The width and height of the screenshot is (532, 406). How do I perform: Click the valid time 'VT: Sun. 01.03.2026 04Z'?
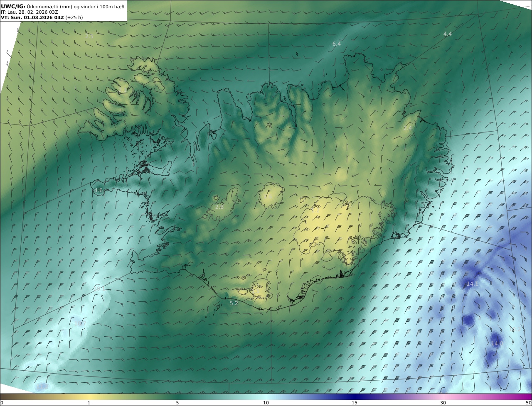coord(32,18)
